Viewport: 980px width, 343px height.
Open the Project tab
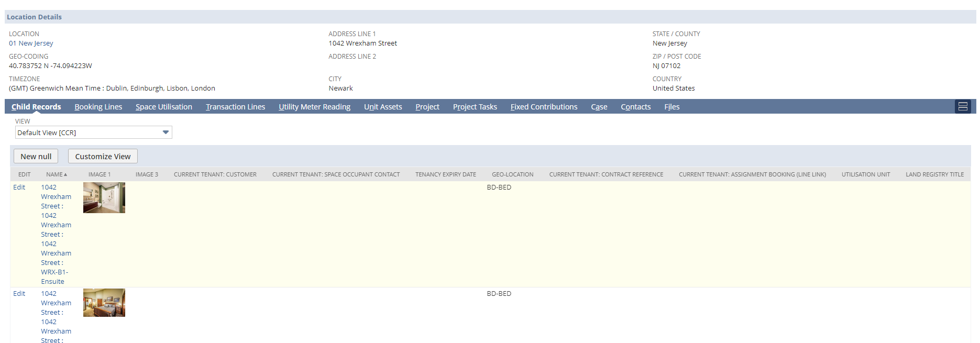point(427,107)
